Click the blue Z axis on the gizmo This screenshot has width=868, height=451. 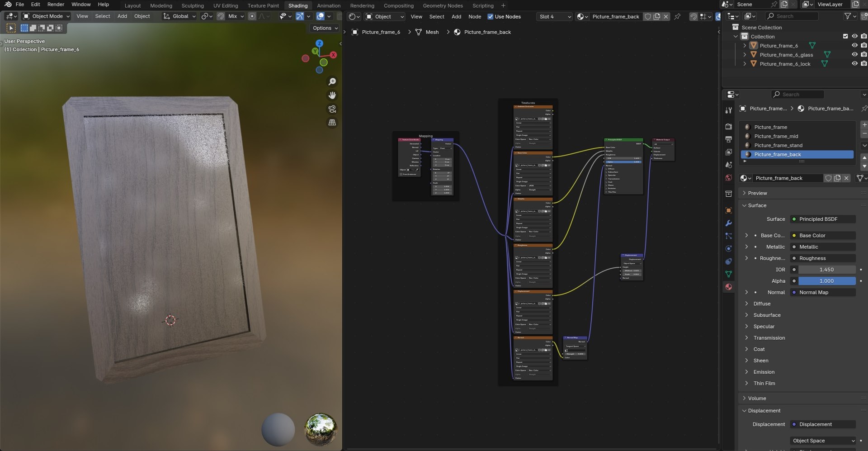pyautogui.click(x=320, y=43)
